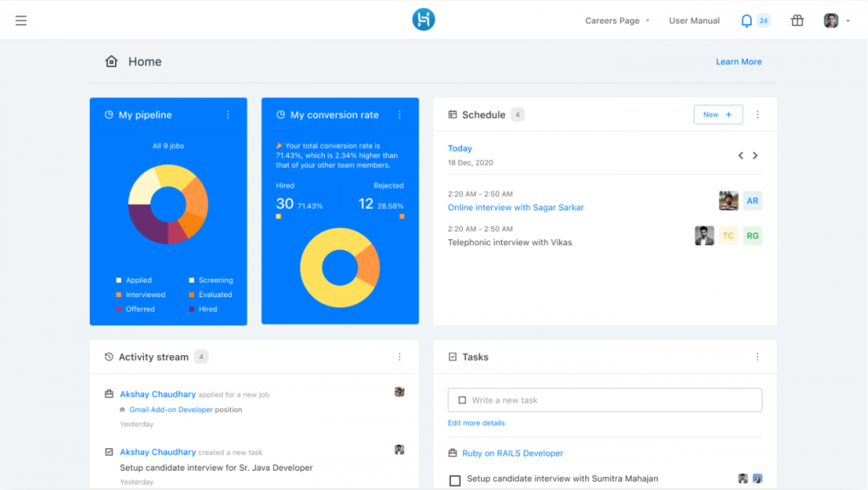Open Gmail Add-on Developer position link
This screenshot has width=868, height=490.
[171, 410]
